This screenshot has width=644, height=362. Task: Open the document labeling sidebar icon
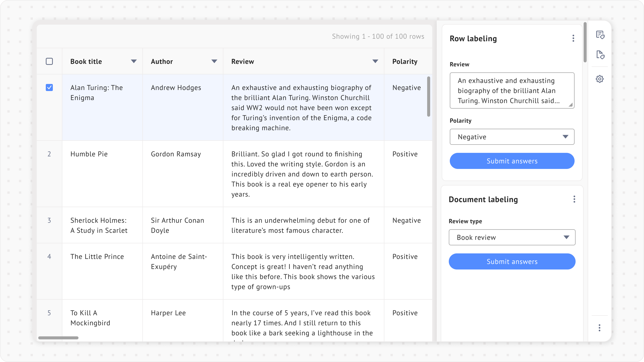[x=600, y=55]
